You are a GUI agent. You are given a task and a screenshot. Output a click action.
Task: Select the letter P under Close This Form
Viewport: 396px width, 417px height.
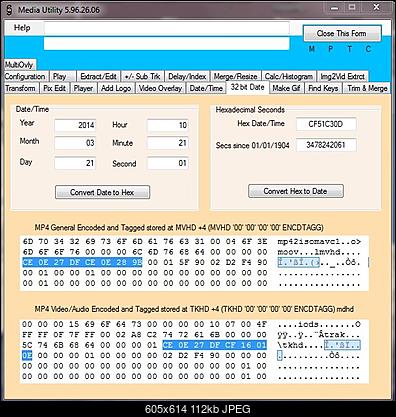pos(330,49)
